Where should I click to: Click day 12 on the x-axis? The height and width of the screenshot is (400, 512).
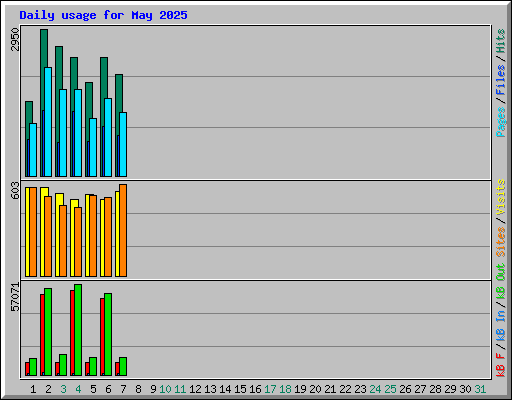point(195,389)
